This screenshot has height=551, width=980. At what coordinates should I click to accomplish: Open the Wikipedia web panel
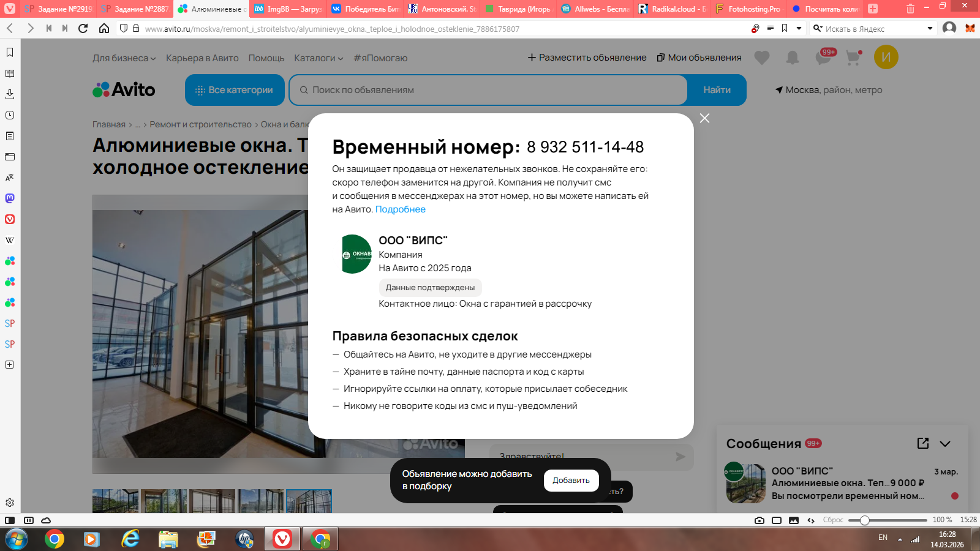[10, 240]
